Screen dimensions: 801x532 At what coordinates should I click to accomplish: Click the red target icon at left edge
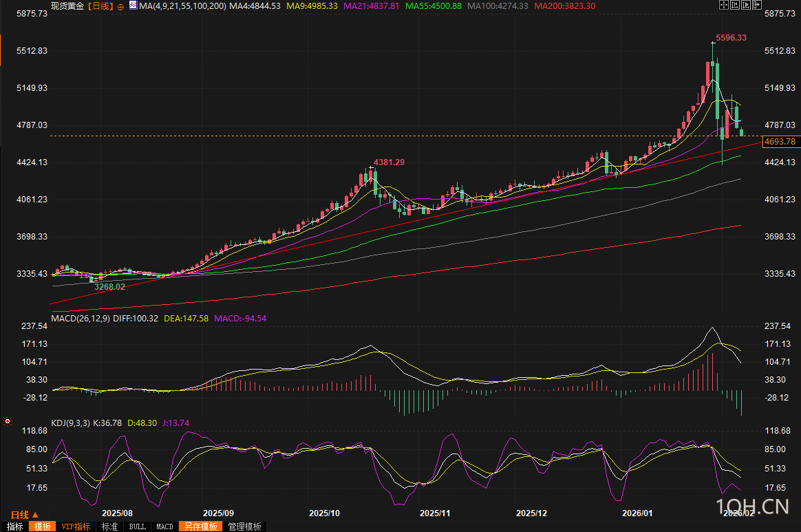pos(7,420)
